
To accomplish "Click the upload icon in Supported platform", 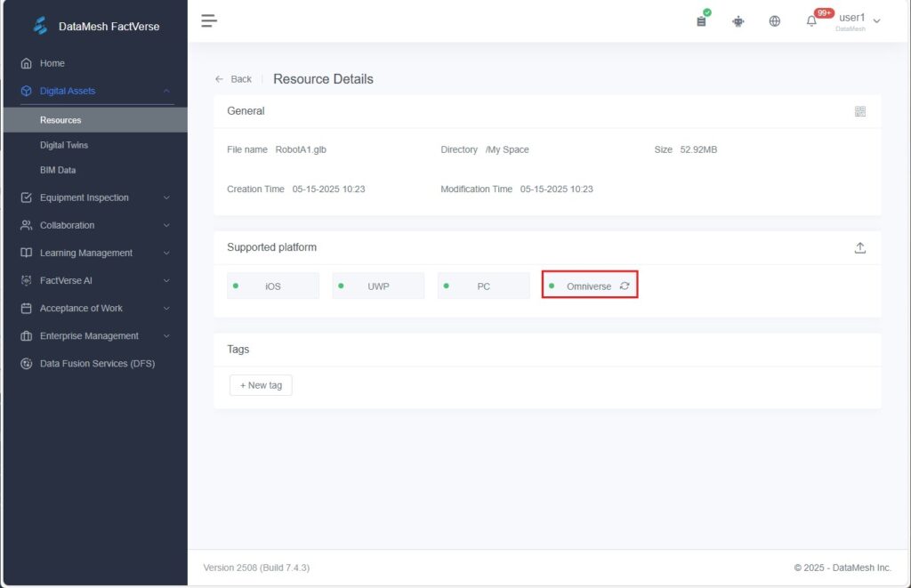I will (x=859, y=248).
